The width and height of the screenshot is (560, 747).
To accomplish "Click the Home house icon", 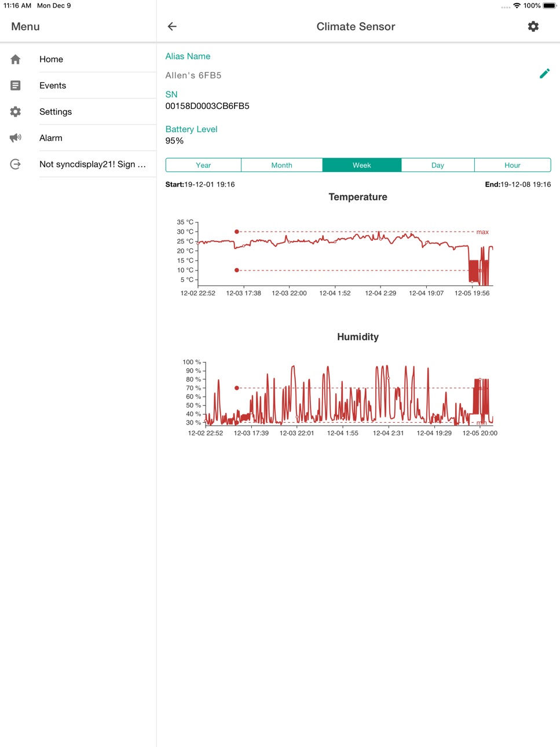I will 16,59.
